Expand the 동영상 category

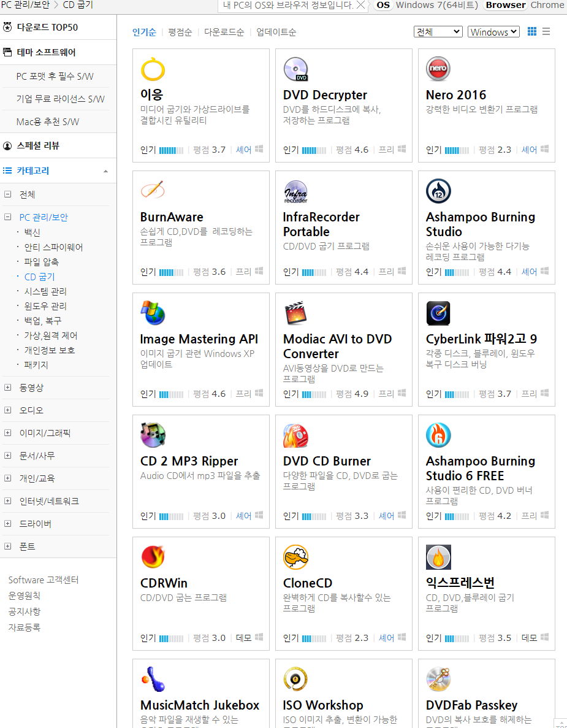(x=8, y=387)
